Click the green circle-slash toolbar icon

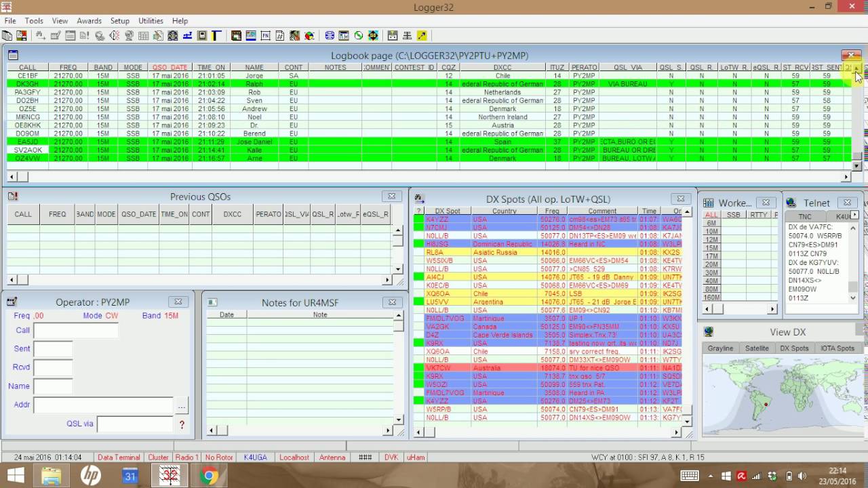pyautogui.click(x=358, y=35)
